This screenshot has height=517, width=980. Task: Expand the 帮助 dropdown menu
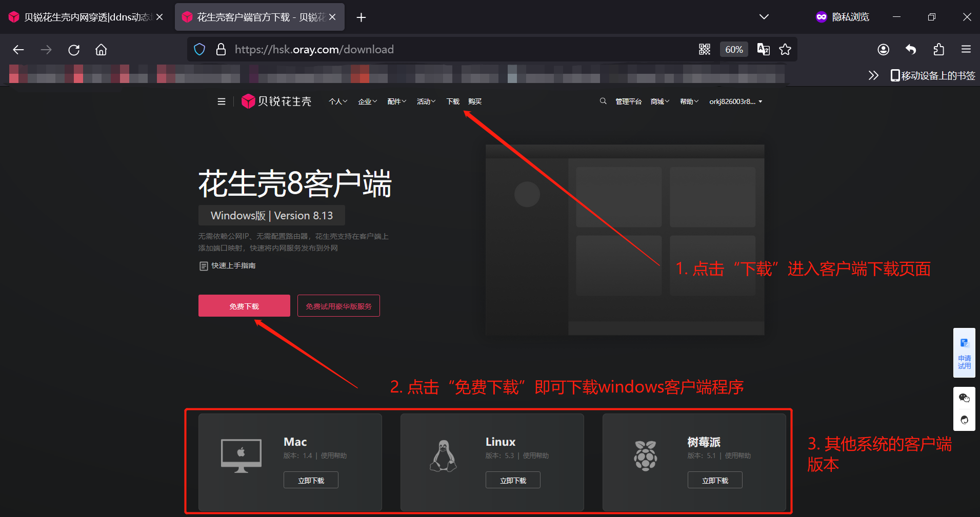(x=689, y=101)
